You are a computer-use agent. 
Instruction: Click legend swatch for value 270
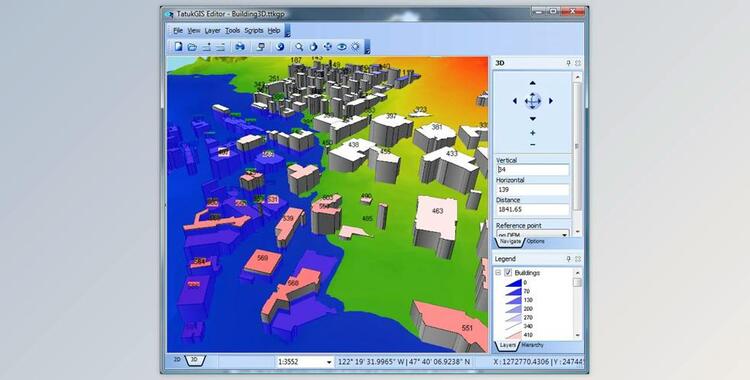[513, 317]
